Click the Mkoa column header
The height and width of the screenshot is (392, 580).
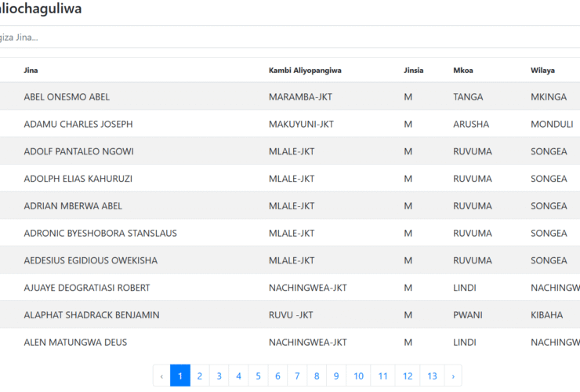click(x=462, y=70)
